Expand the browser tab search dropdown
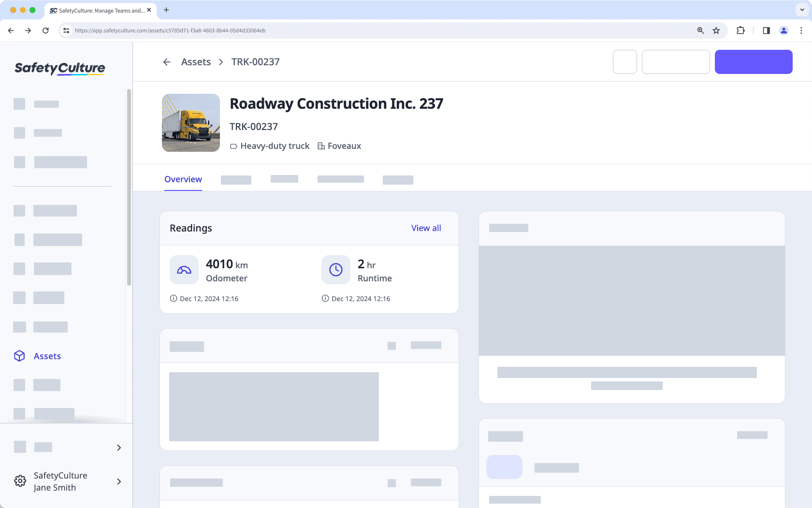 click(802, 10)
